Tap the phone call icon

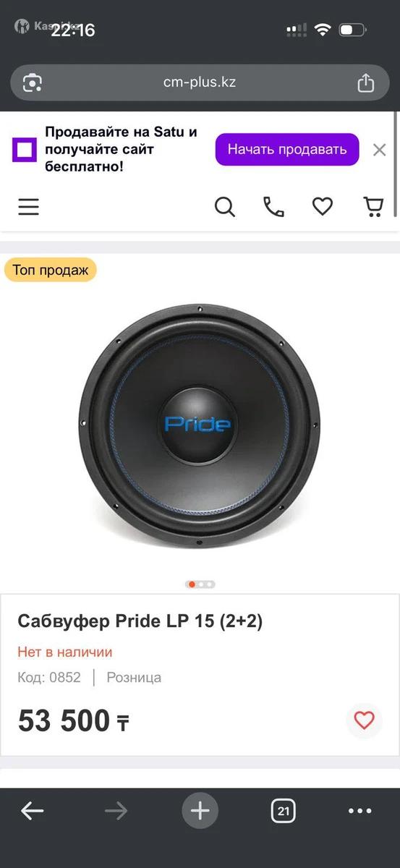[273, 208]
